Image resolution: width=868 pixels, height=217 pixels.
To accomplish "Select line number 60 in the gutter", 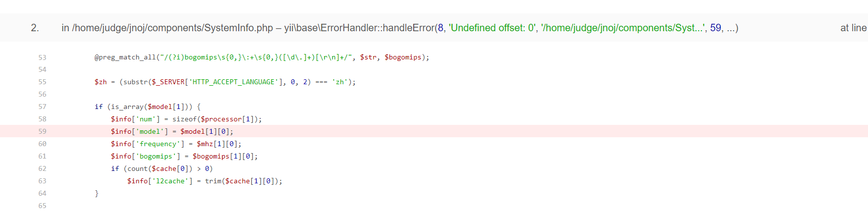I will (42, 144).
